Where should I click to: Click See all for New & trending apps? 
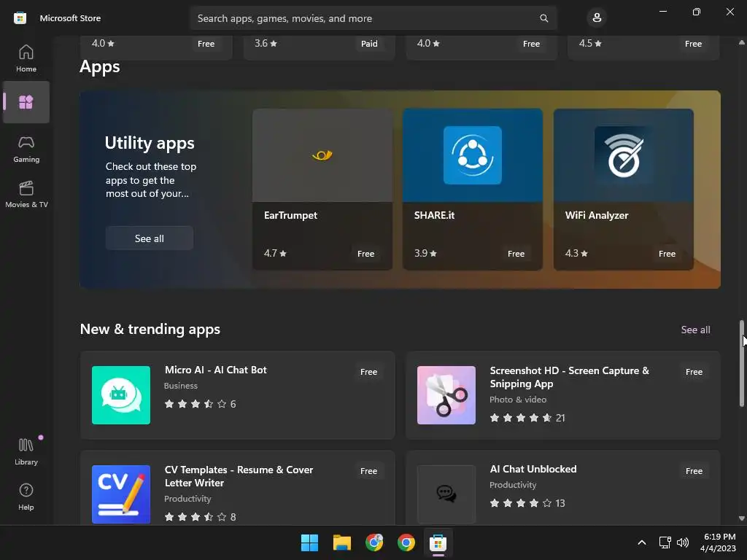pos(695,330)
